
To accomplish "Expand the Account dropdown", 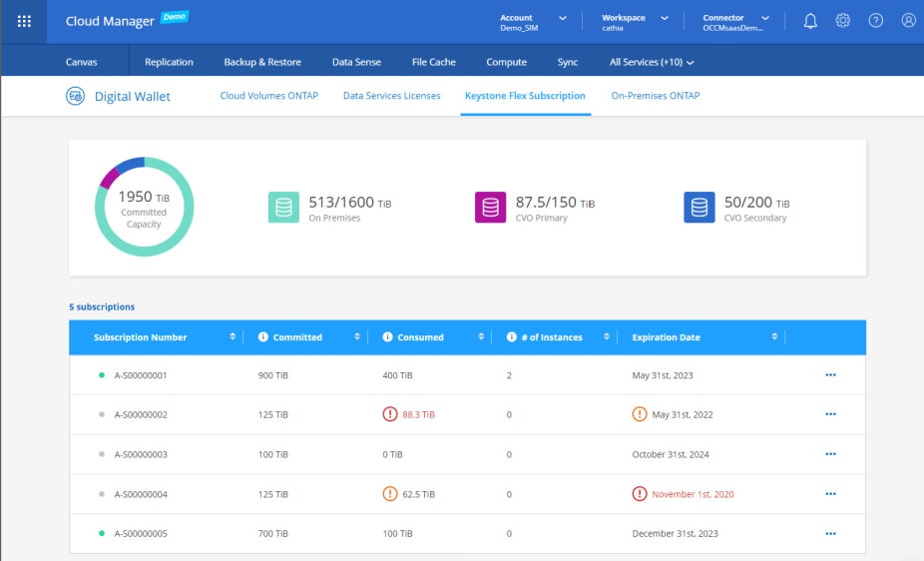I will [563, 18].
